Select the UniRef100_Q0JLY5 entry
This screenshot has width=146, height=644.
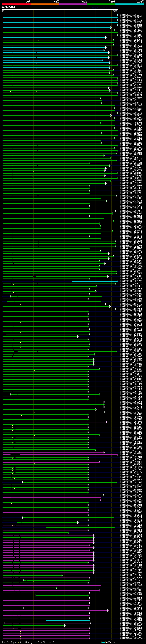point(131,284)
